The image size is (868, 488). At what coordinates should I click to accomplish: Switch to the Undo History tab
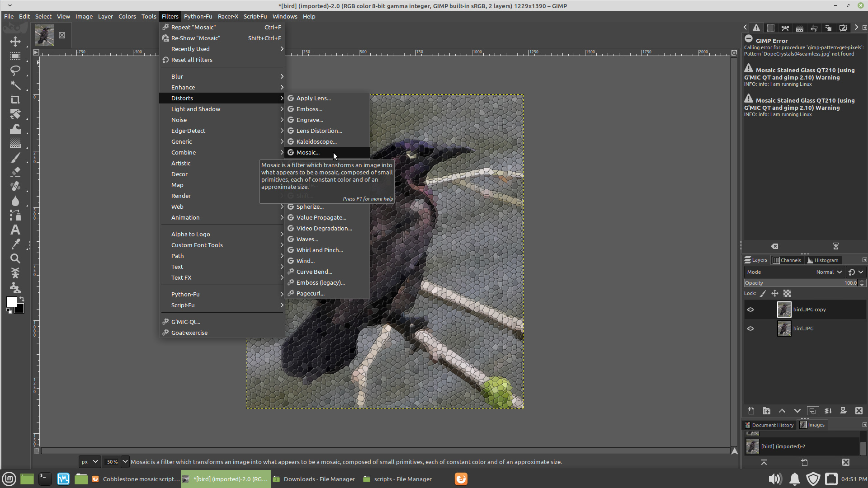click(814, 28)
